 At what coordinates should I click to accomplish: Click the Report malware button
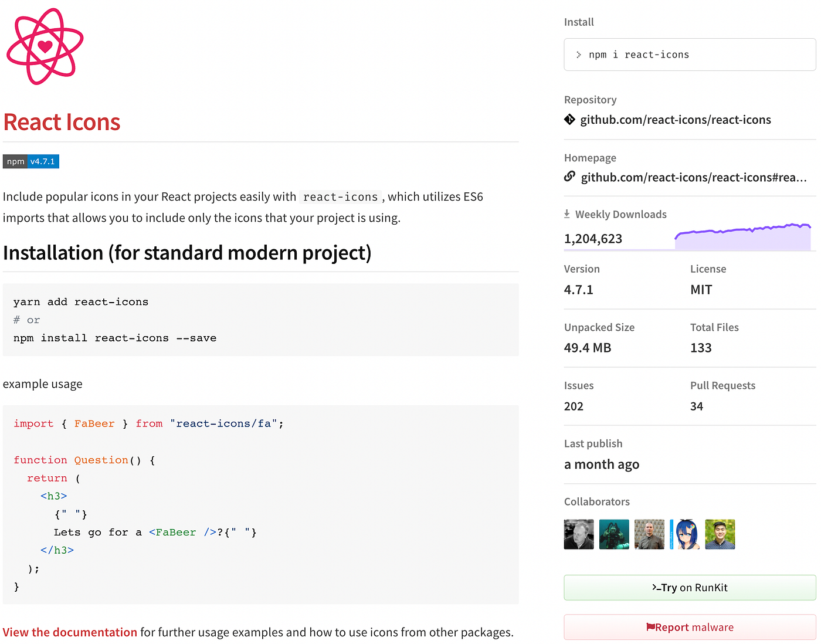(690, 628)
